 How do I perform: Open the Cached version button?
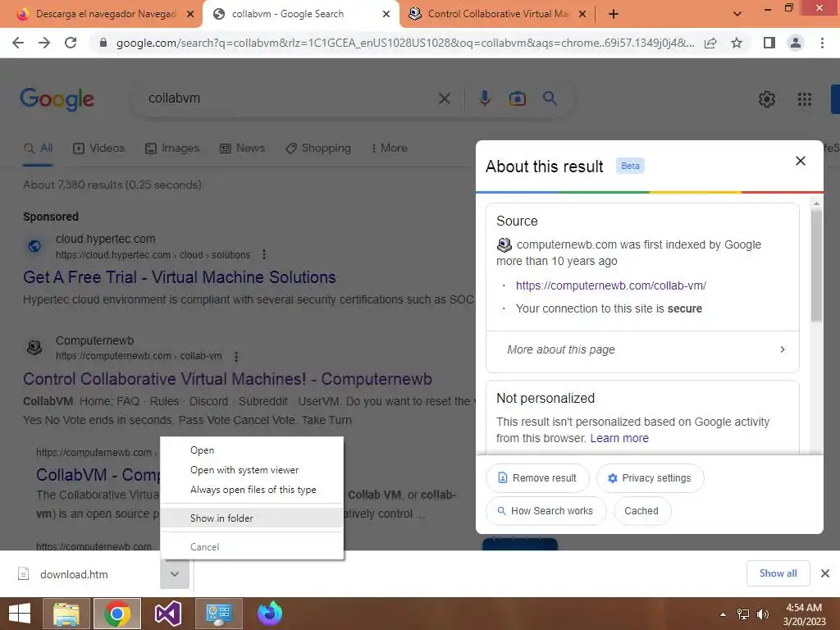[641, 511]
